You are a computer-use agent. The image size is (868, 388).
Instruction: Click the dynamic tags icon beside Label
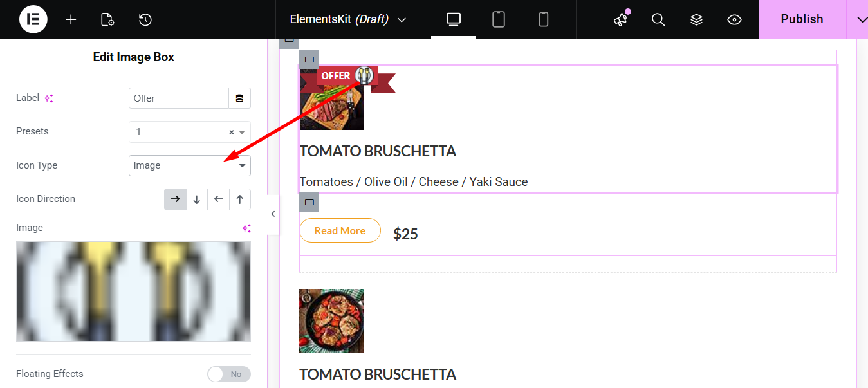coord(239,98)
